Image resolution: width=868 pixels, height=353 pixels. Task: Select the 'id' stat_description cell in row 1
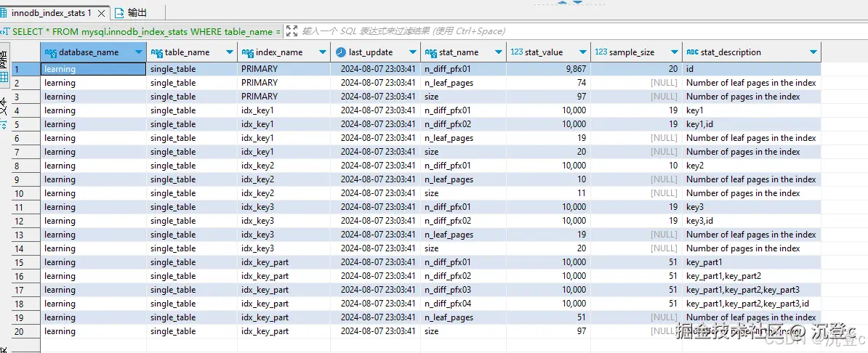point(752,68)
